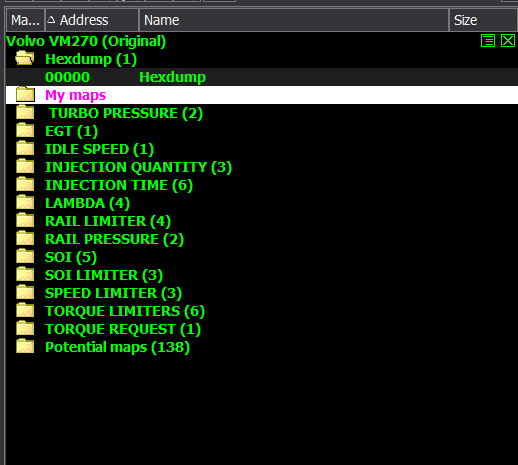Click the Size column header
Image resolution: width=518 pixels, height=465 pixels.
[483, 20]
